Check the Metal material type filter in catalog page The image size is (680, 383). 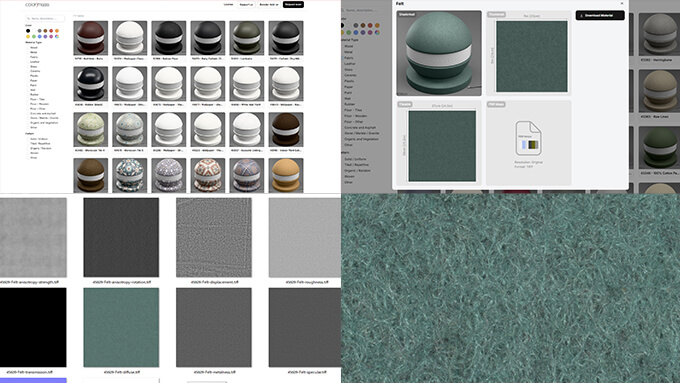(32, 52)
